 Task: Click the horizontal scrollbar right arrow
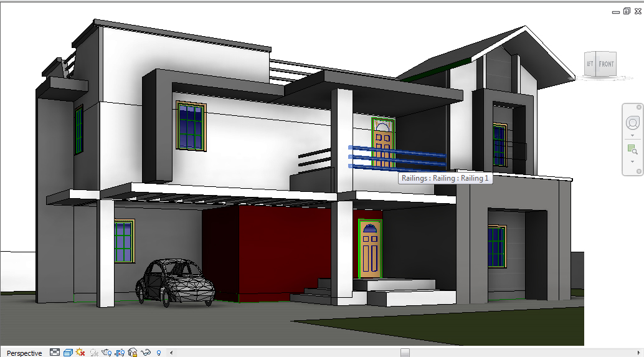click(x=638, y=353)
